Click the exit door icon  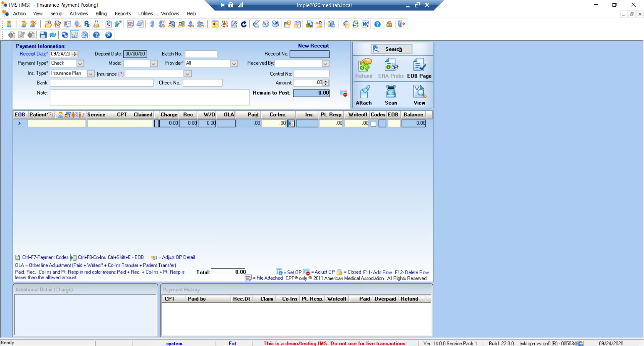point(401,24)
